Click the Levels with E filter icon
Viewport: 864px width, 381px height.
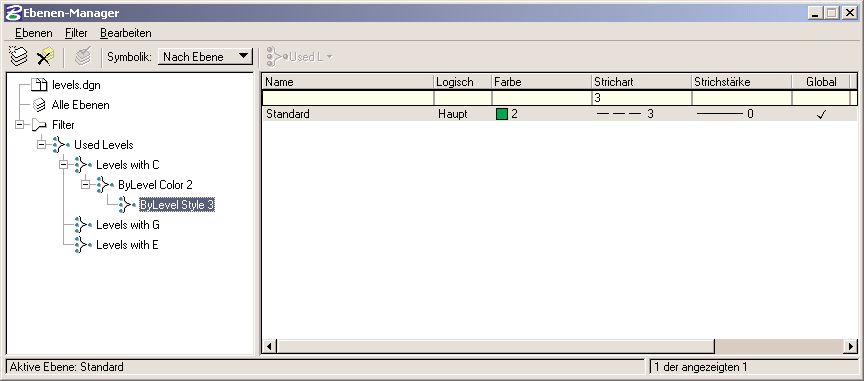coord(83,244)
